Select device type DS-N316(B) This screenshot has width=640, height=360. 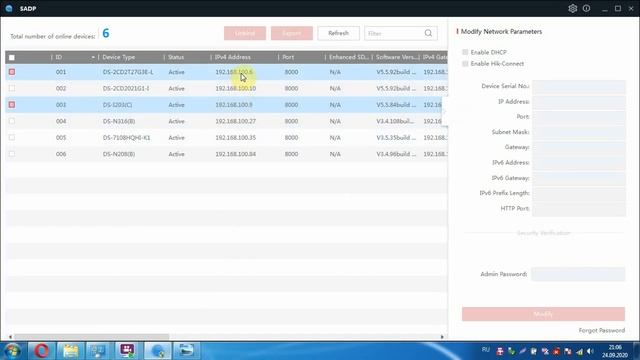coord(119,121)
